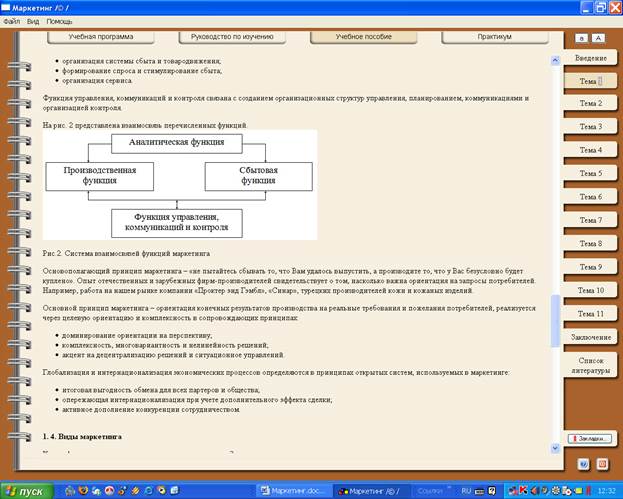The image size is (623, 499).
Task: Click the 'Производственная функция' diagram box
Action: tap(100, 176)
